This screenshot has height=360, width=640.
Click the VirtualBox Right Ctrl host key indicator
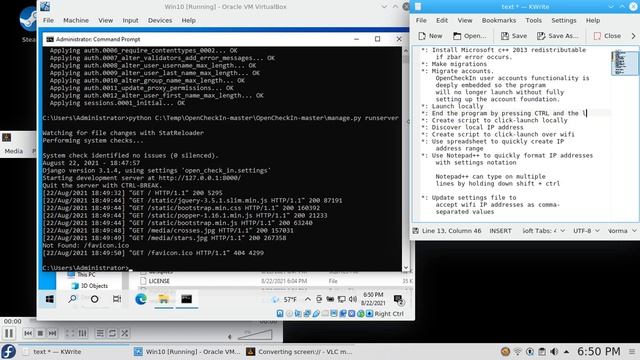389,313
